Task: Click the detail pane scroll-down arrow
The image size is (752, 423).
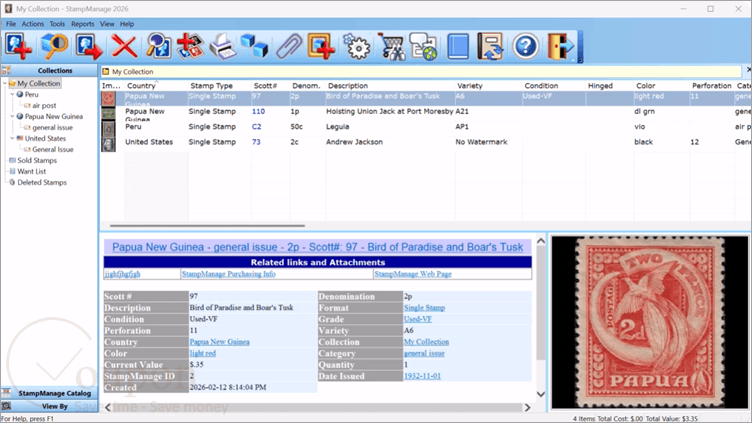Action: (x=540, y=394)
